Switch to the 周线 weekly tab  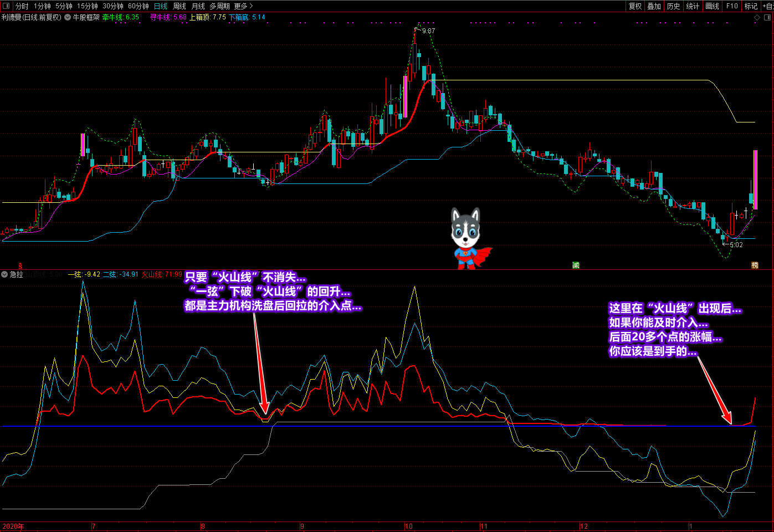click(180, 6)
